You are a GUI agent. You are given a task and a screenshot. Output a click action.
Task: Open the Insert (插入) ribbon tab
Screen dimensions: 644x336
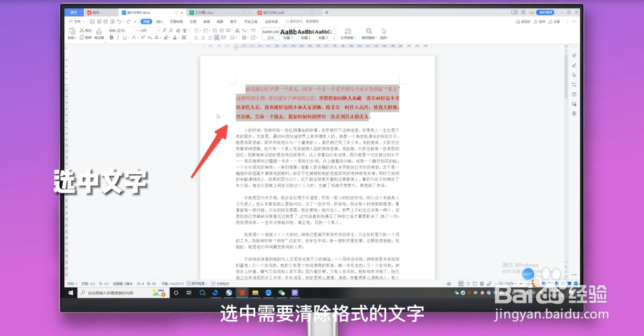[x=160, y=21]
